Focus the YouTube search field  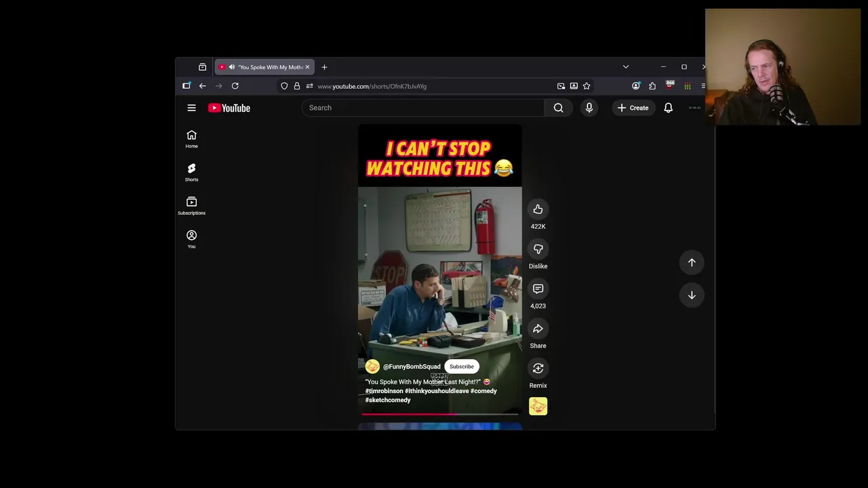point(422,108)
